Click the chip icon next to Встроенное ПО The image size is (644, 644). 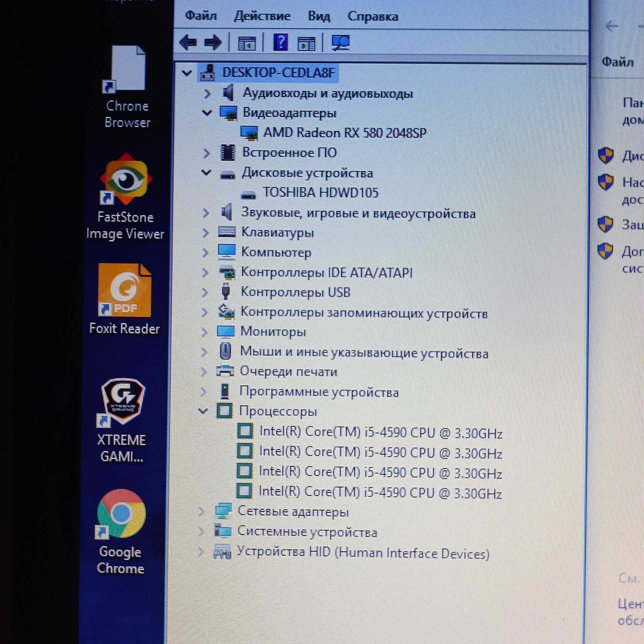228,153
